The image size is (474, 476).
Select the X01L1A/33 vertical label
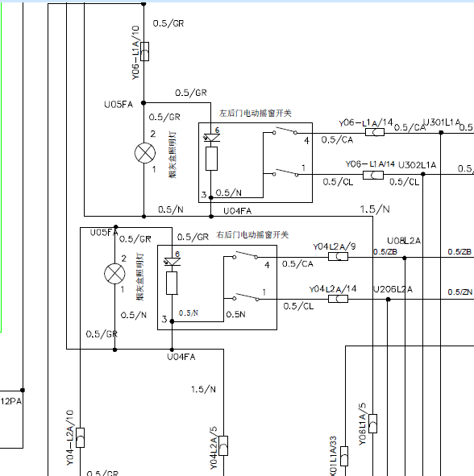[333, 456]
